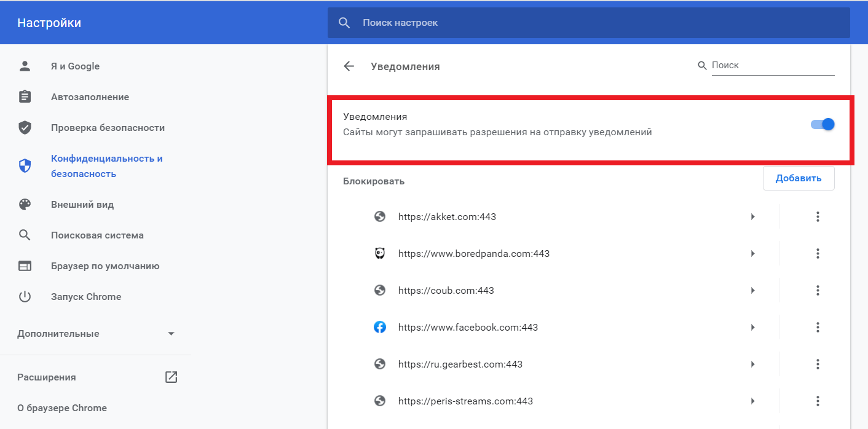Click the shield icon for Проверка безопасности
Image resolution: width=868 pixels, height=429 pixels.
(x=25, y=128)
